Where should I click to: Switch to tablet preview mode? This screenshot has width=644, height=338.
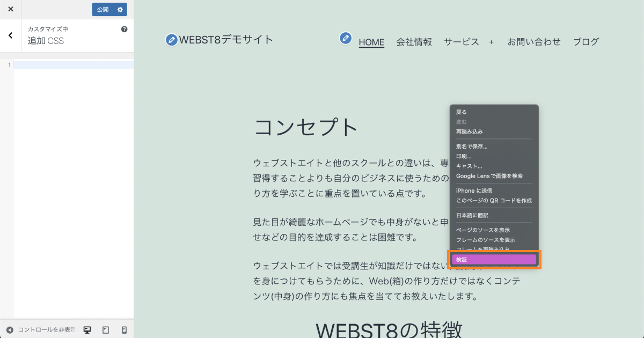click(106, 330)
